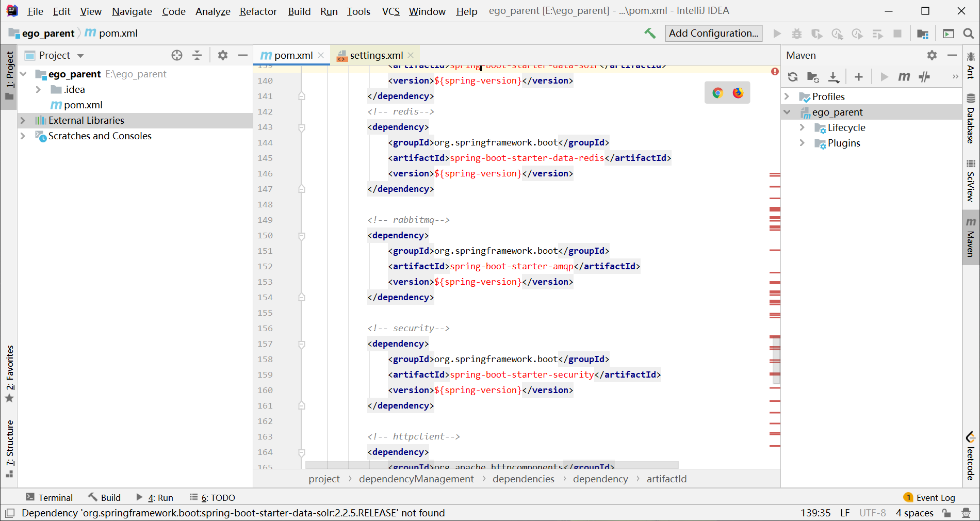Open Project view dropdown arrow
Screen dimensions: 980x521
pyautogui.click(x=80, y=56)
